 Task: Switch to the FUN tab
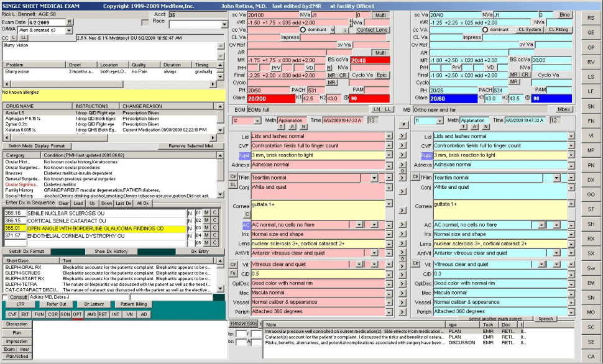click(x=39, y=314)
